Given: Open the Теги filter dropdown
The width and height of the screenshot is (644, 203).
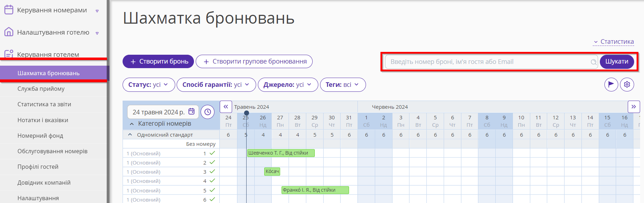Looking at the screenshot, I should 343,85.
